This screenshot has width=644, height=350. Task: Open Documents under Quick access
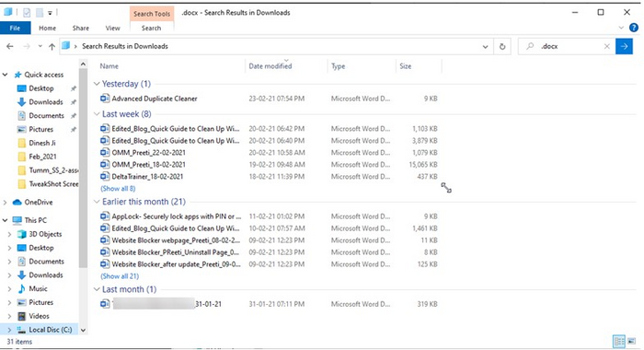click(x=46, y=115)
